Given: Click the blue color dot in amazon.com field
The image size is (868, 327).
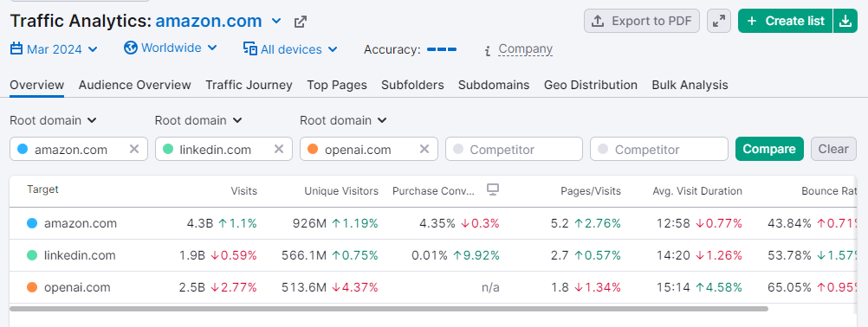Looking at the screenshot, I should pos(23,149).
